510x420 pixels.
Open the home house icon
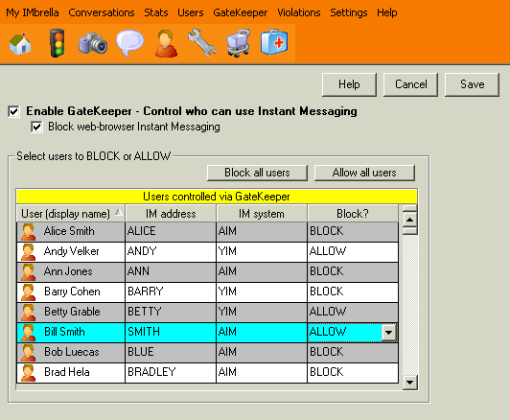point(20,43)
